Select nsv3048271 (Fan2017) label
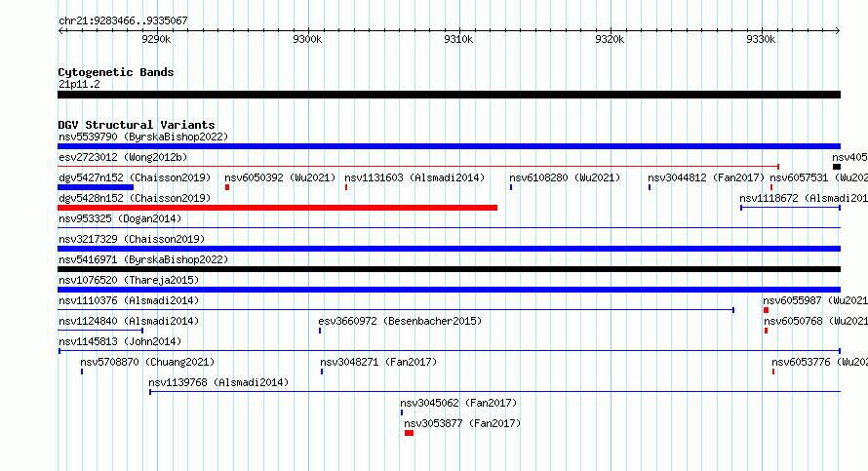 point(378,362)
